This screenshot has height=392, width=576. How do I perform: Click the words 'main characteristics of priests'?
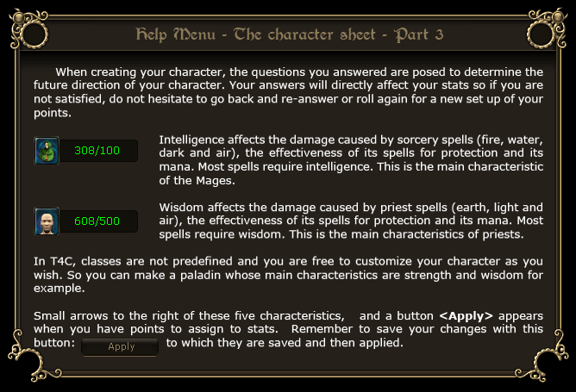click(x=430, y=234)
